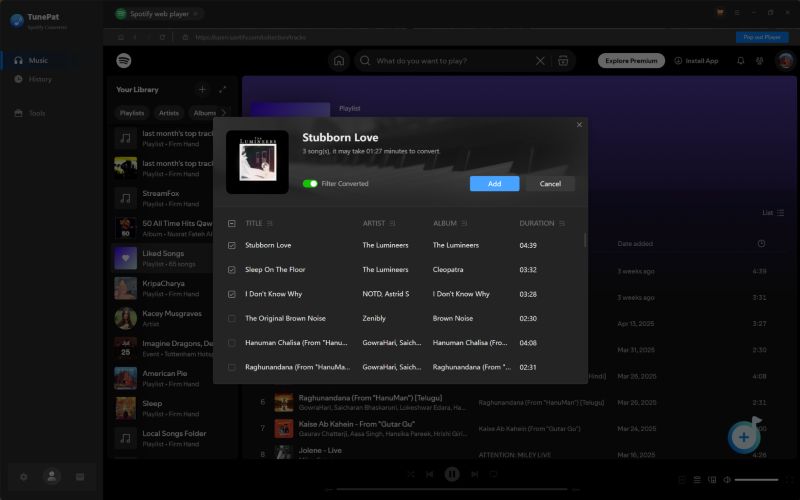Viewport: 800px width, 500px height.
Task: Uncheck the Stubborn Love song checkbox
Action: point(232,245)
